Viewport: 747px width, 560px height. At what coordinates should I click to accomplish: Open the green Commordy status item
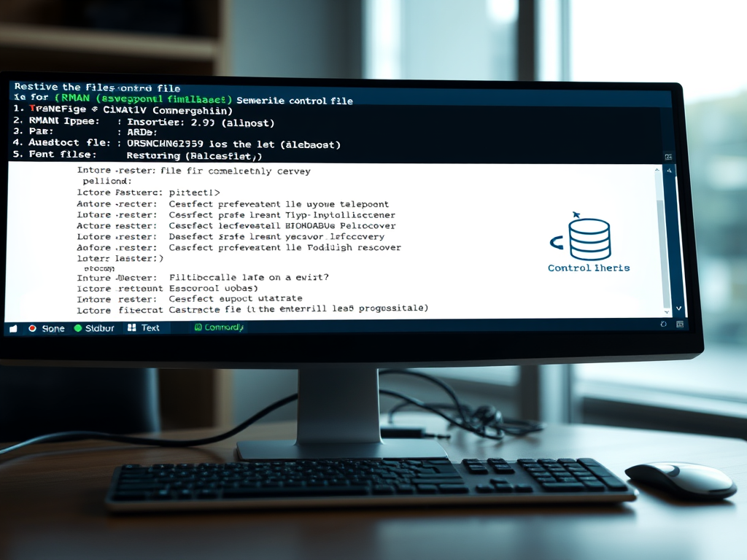click(x=219, y=327)
